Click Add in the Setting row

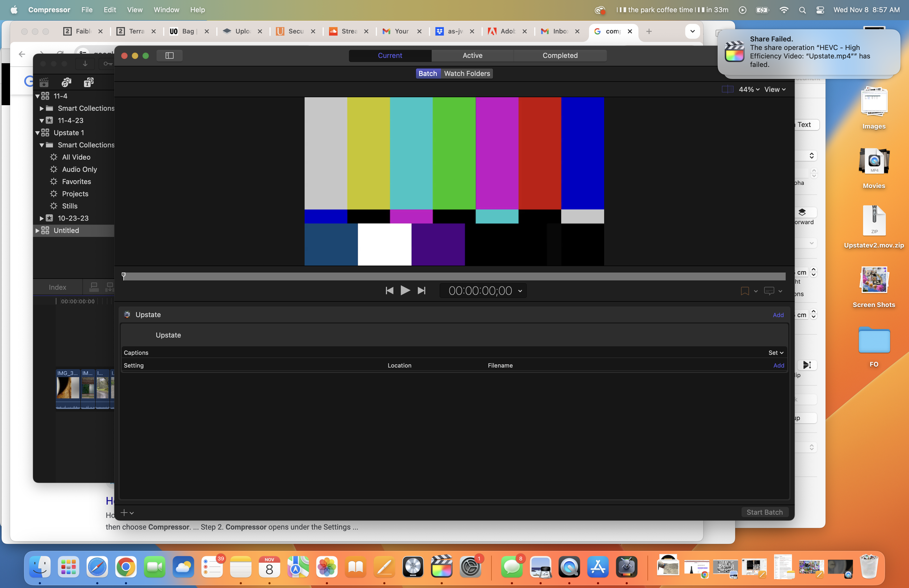(x=778, y=365)
